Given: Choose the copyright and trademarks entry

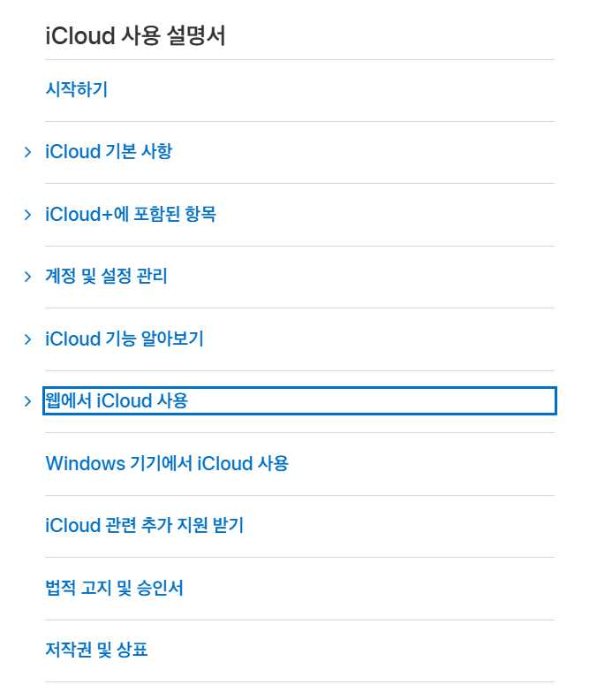Looking at the screenshot, I should tap(96, 650).
